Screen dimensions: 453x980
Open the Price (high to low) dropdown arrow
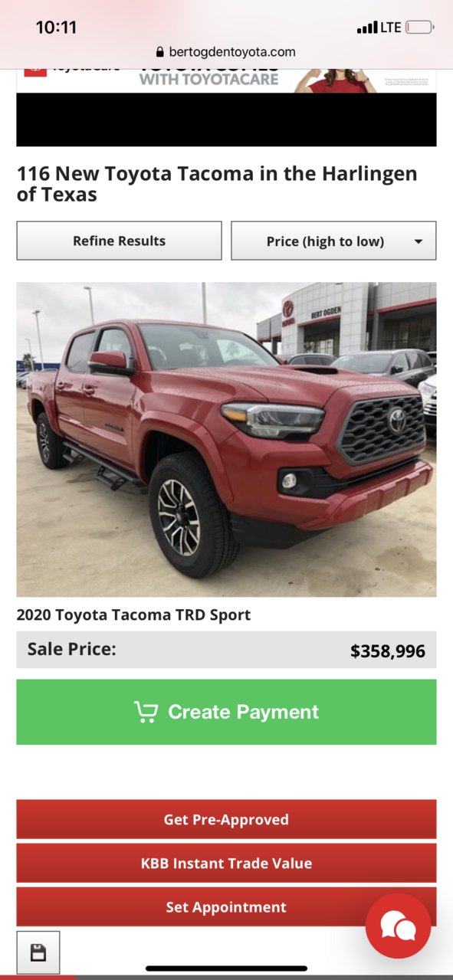[418, 241]
